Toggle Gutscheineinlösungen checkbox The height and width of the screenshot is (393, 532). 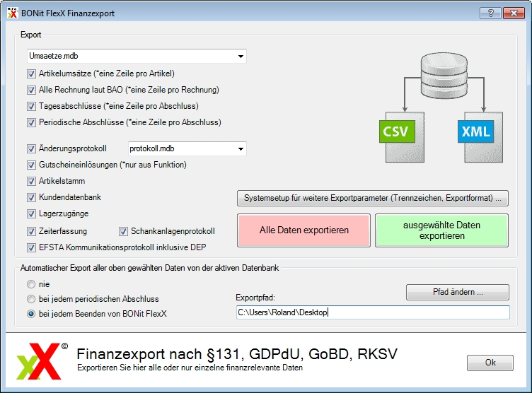pos(31,165)
